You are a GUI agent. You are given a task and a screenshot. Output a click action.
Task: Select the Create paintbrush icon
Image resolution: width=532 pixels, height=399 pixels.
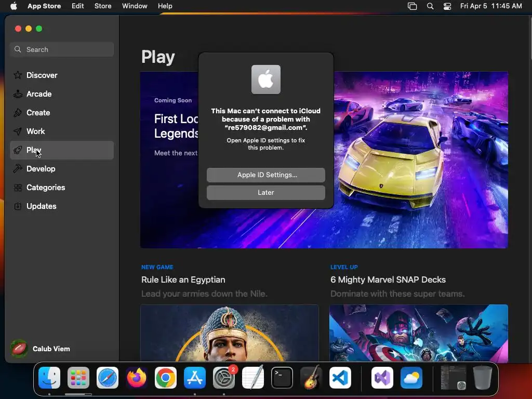(18, 113)
